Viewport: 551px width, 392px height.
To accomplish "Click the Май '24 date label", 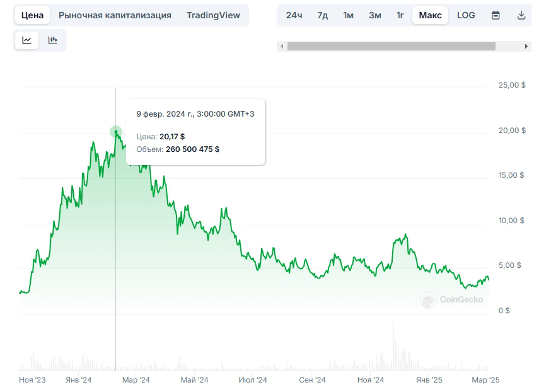I will coord(194,380).
